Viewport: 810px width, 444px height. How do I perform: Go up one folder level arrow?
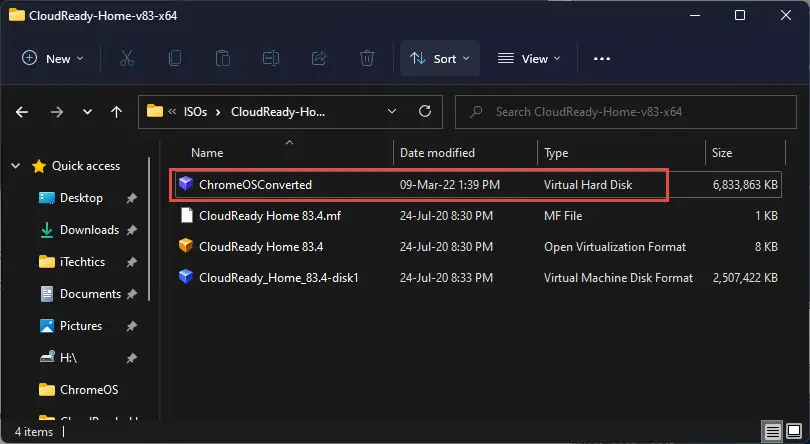coord(116,112)
